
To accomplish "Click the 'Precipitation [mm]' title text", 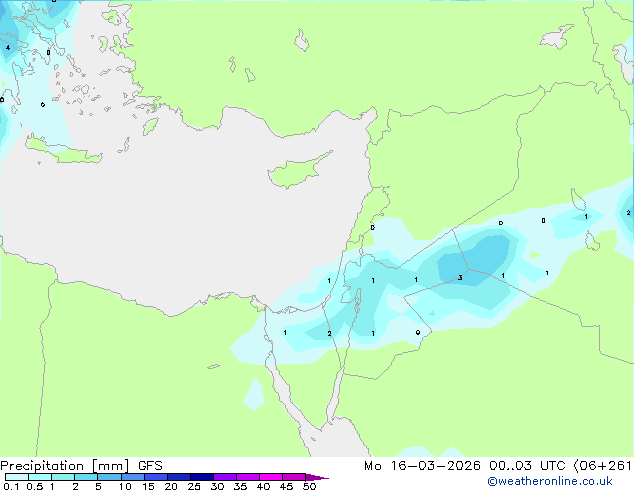I will coord(64,466).
